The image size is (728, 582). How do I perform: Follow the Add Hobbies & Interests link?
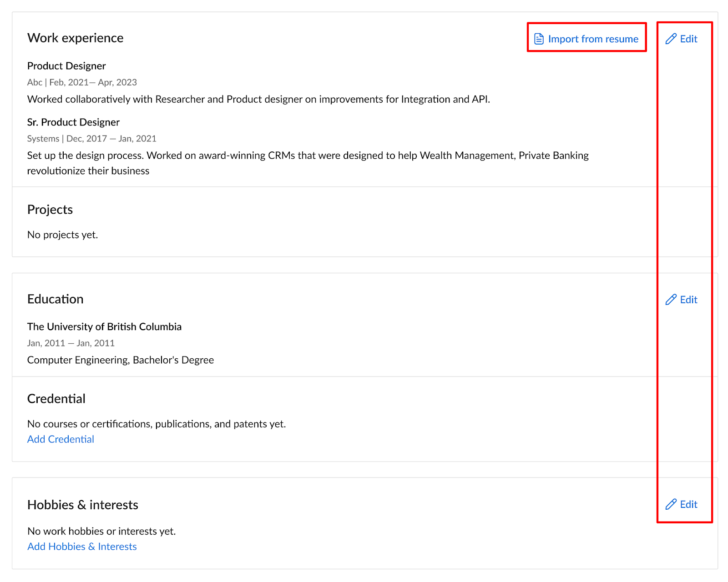click(82, 547)
